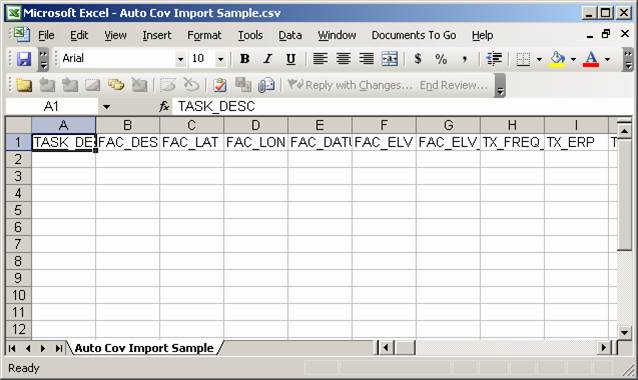Toggle Bold formatting

click(x=245, y=59)
